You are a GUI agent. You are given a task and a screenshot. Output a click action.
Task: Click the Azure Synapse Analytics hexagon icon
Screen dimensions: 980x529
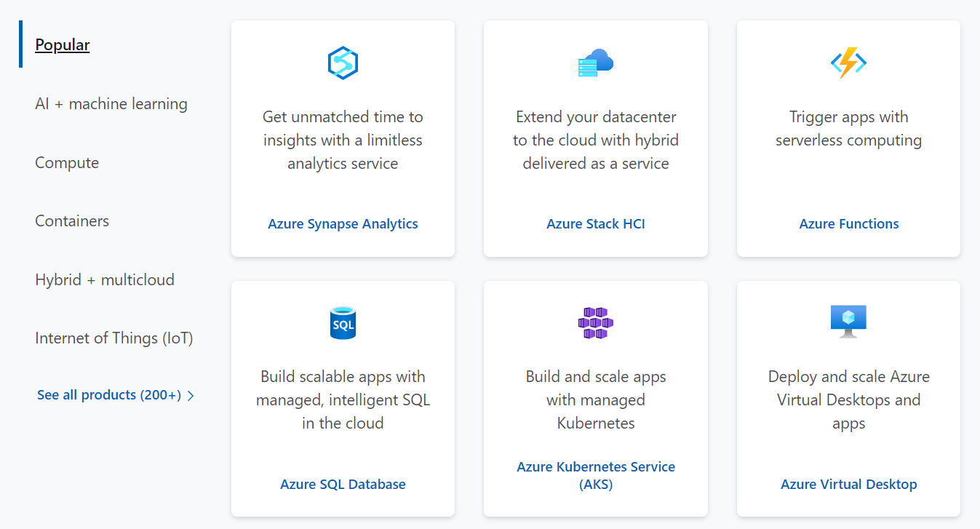[343, 63]
